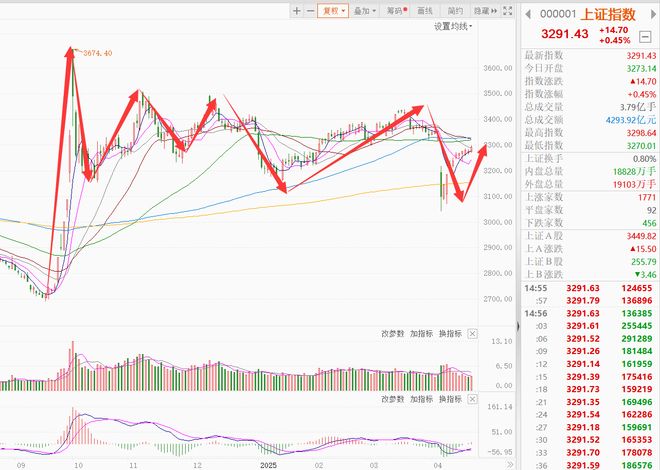Click the 下跌家数 value 456
Image resolution: width=660 pixels, height=470 pixels.
coord(649,223)
